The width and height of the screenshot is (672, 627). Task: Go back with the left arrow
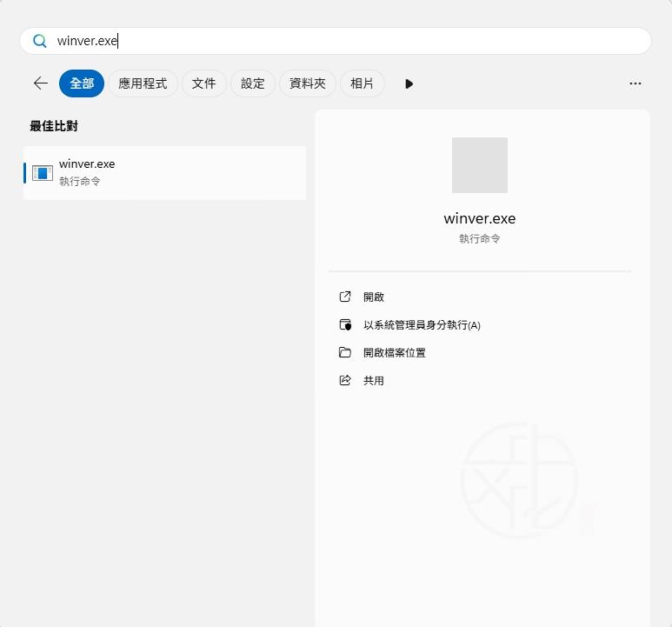click(41, 83)
